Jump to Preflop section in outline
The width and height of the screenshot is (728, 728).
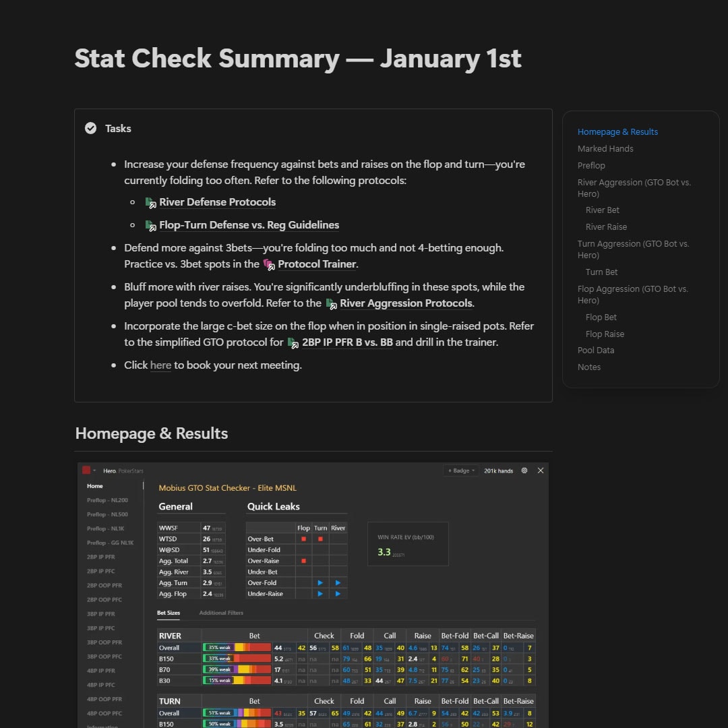pyautogui.click(x=591, y=165)
